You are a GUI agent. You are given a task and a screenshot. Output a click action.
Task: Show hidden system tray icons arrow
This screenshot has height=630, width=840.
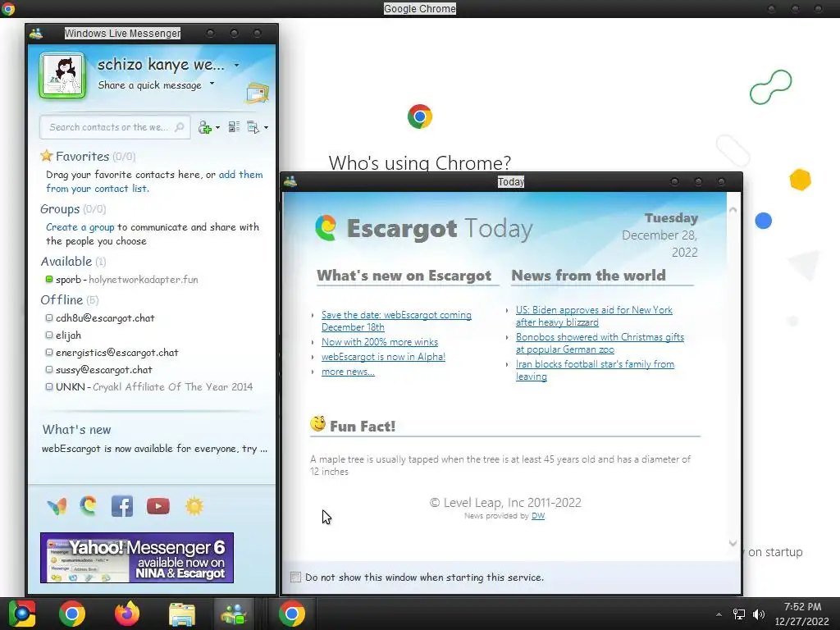coord(719,614)
